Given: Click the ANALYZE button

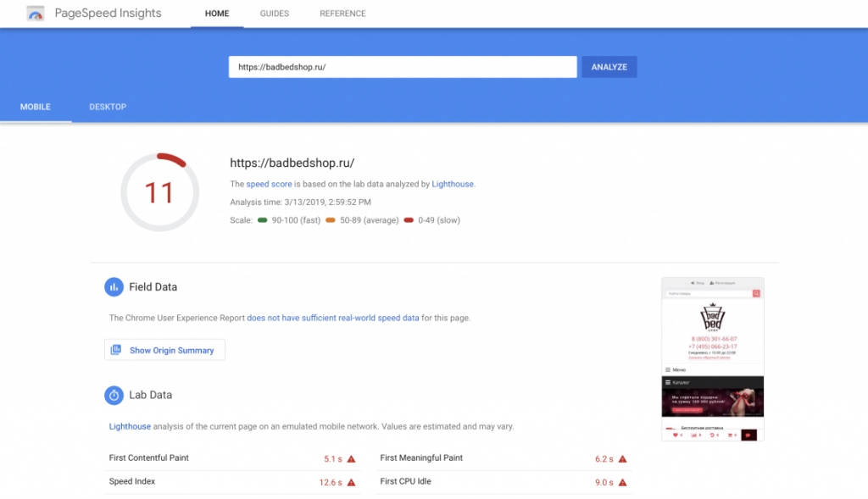Looking at the screenshot, I should click(x=609, y=67).
